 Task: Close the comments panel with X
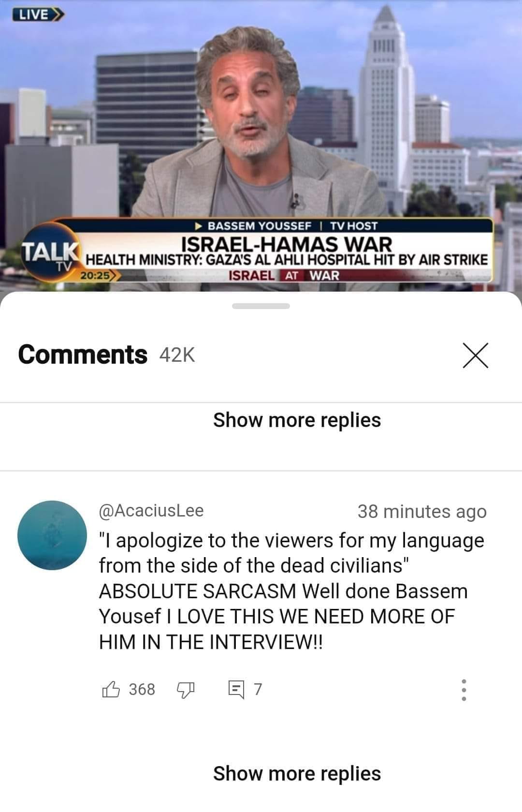(x=475, y=355)
